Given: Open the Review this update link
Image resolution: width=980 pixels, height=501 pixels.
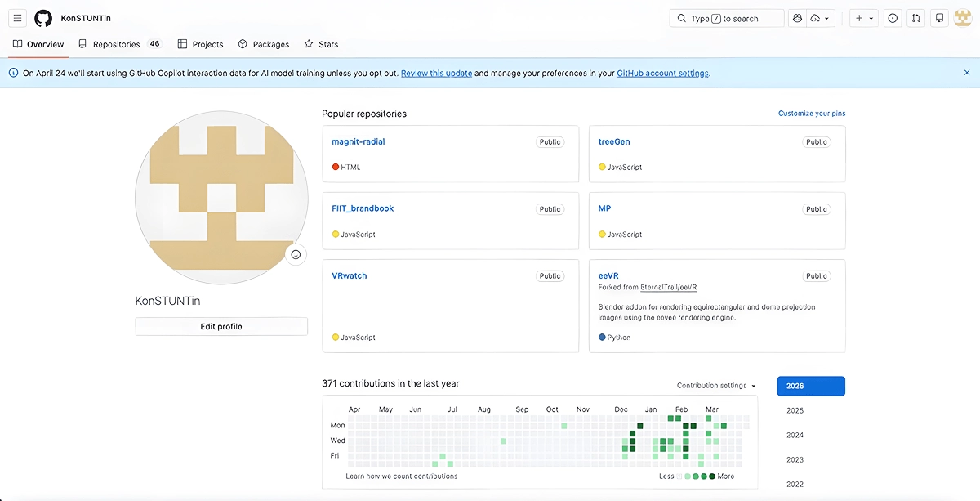Looking at the screenshot, I should point(436,73).
